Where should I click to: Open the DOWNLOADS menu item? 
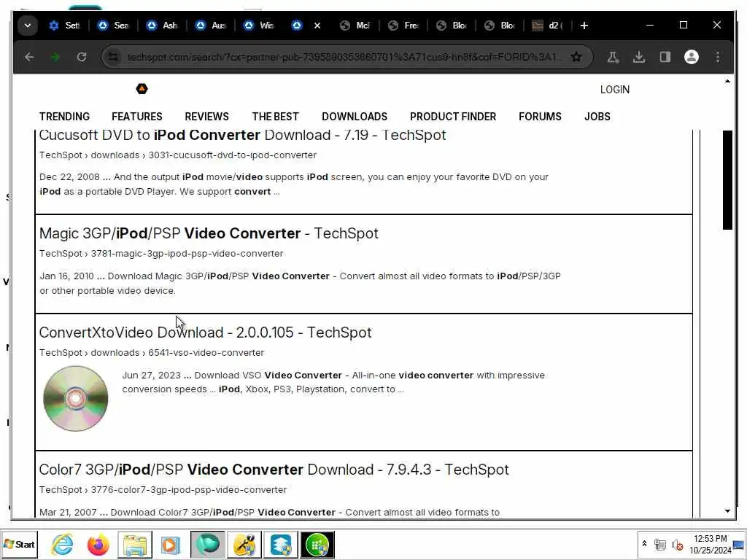point(355,117)
